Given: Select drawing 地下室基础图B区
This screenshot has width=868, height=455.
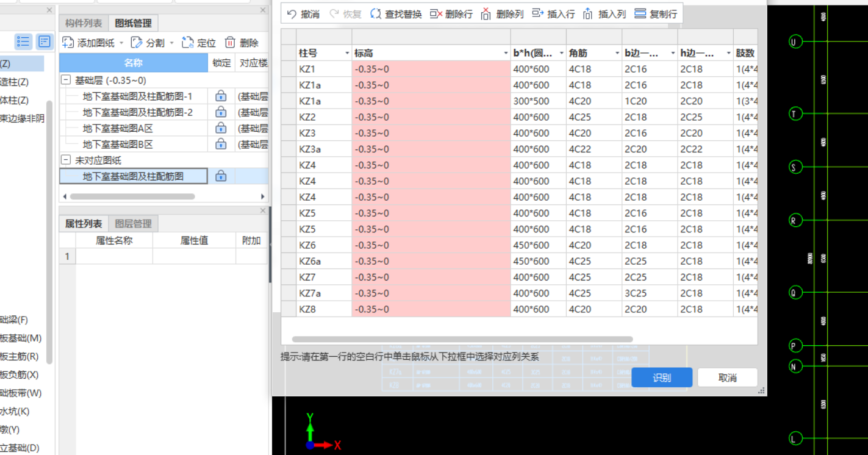Looking at the screenshot, I should click(118, 144).
